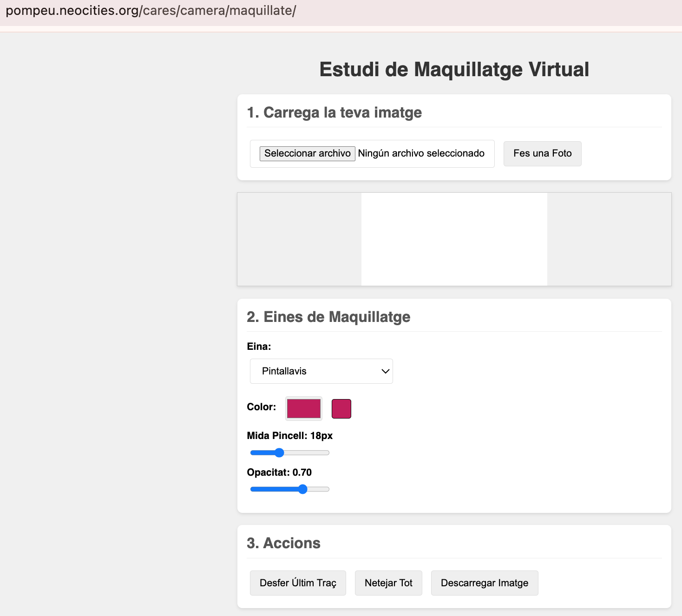Clear everything with Netejar Tot
The width and height of the screenshot is (682, 616).
(x=388, y=583)
